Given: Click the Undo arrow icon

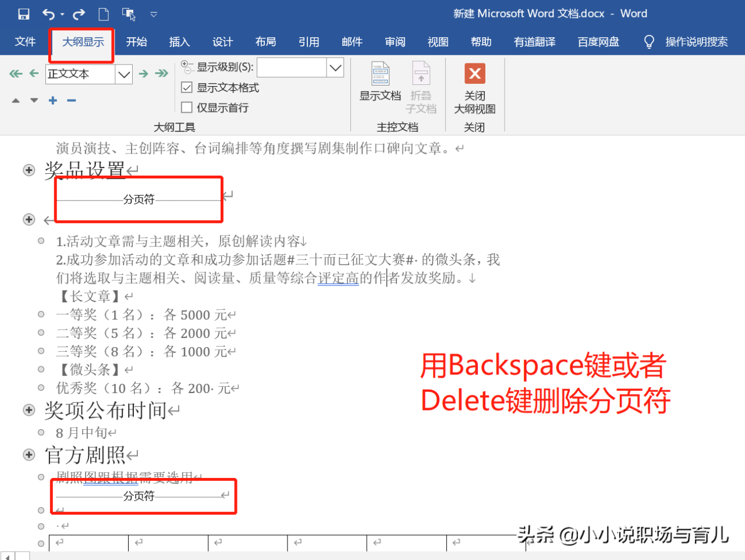Looking at the screenshot, I should [x=49, y=14].
